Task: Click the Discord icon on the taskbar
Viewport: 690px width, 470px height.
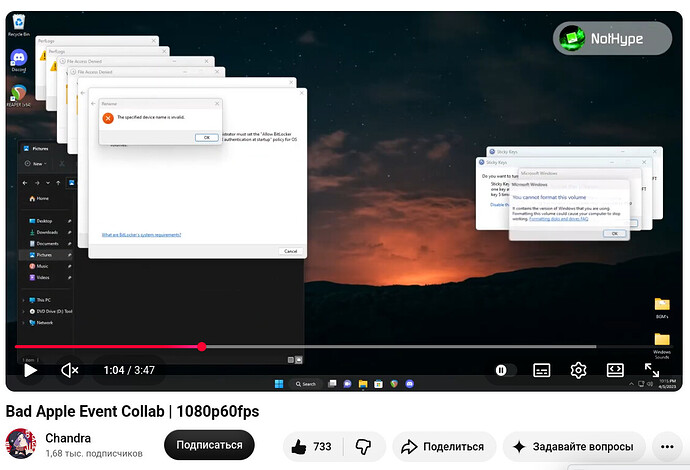Action: pos(409,384)
